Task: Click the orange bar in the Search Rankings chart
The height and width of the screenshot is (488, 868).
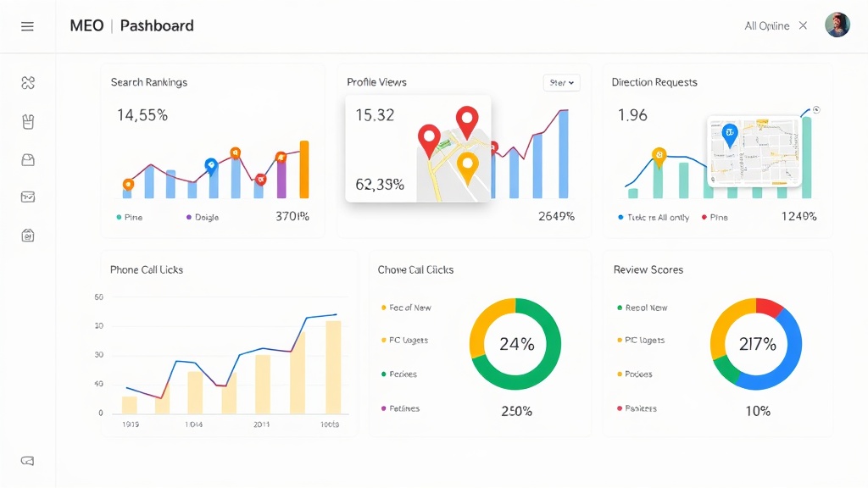Action: (x=304, y=169)
